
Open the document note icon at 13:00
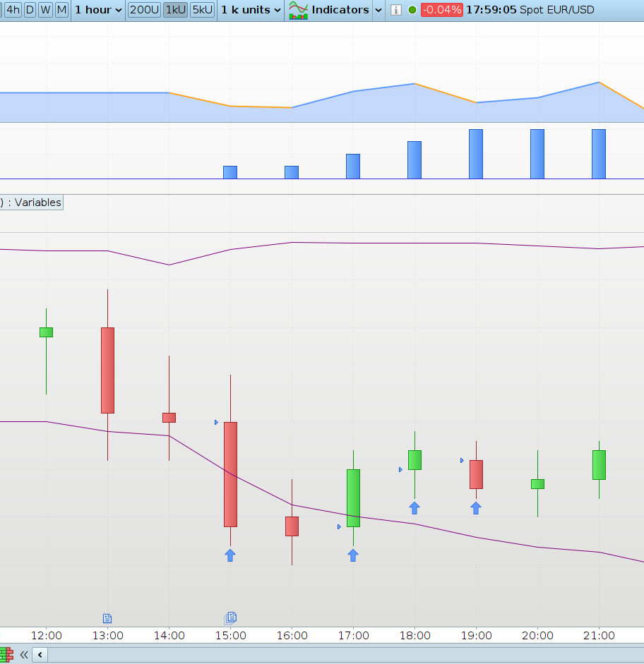(x=107, y=619)
